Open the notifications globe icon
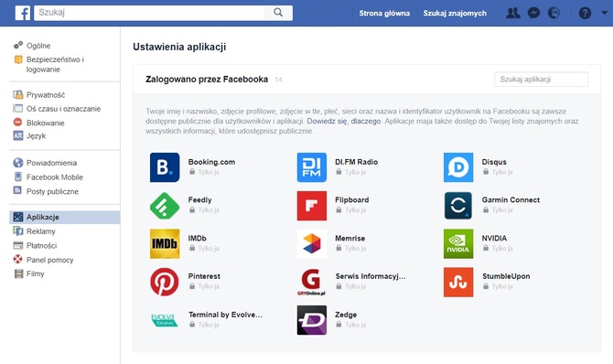The width and height of the screenshot is (613, 364). tap(554, 13)
